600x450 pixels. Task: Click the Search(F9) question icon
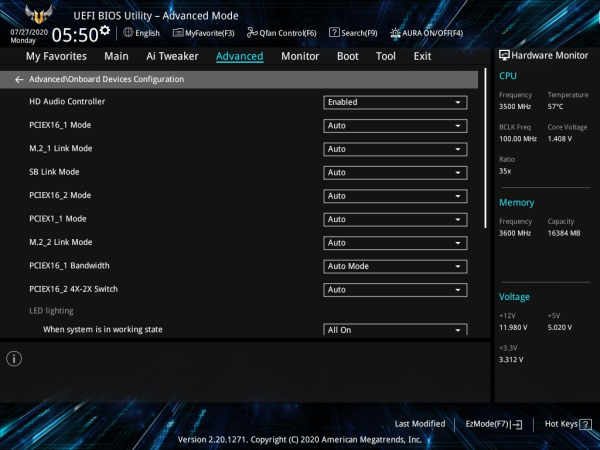click(334, 33)
